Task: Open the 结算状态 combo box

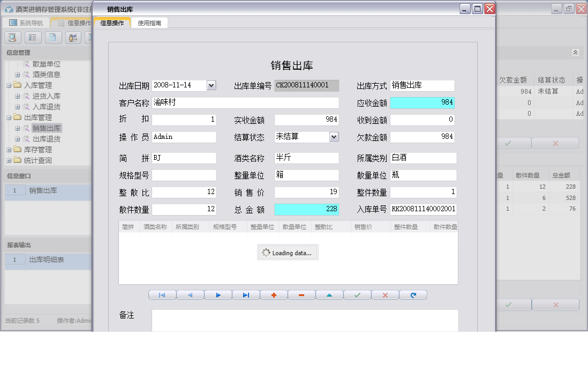Action: click(335, 137)
